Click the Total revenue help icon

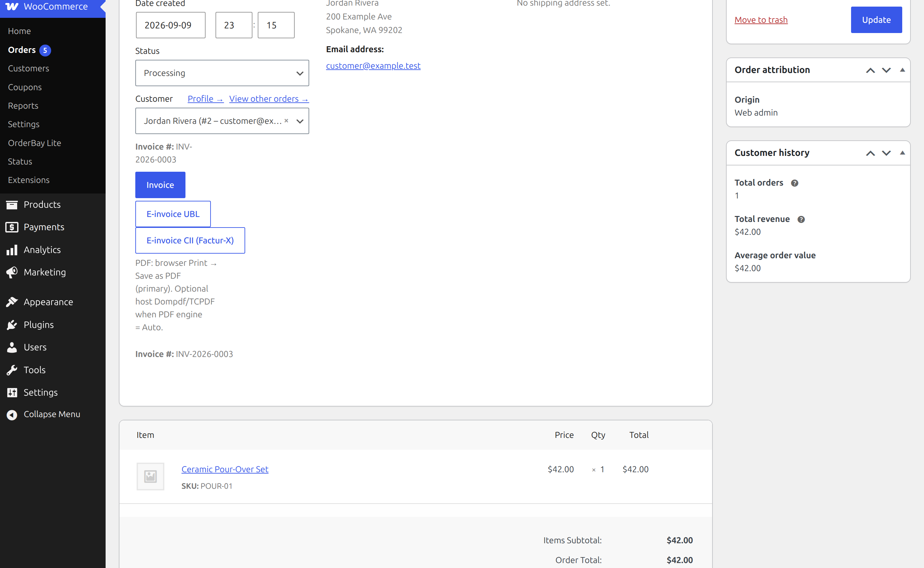[801, 219]
